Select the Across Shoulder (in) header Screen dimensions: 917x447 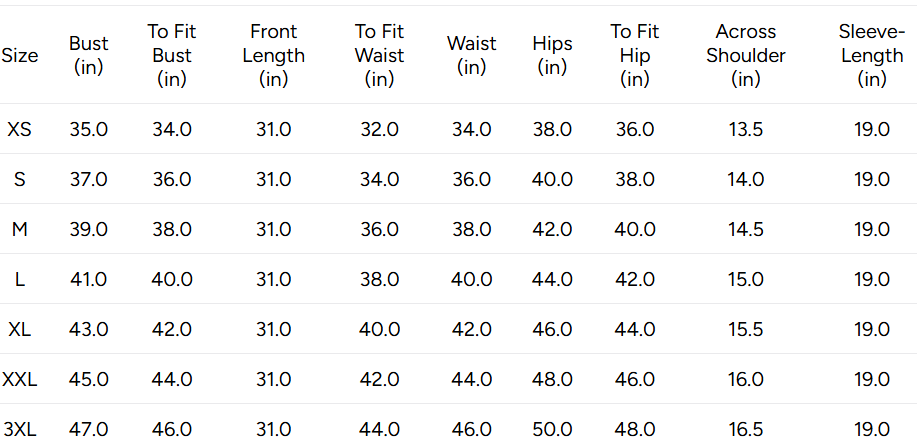pos(746,56)
